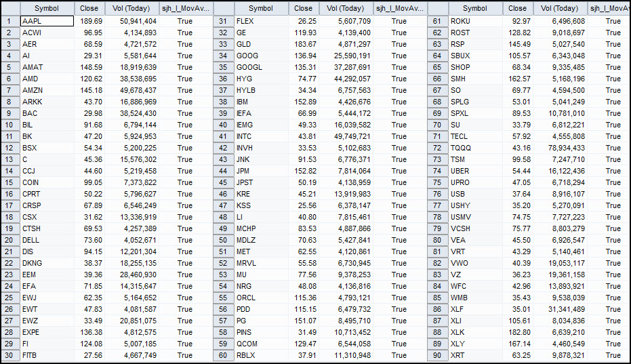This screenshot has width=631, height=364.
Task: Click the True value in FLEX row
Action: 399,21
